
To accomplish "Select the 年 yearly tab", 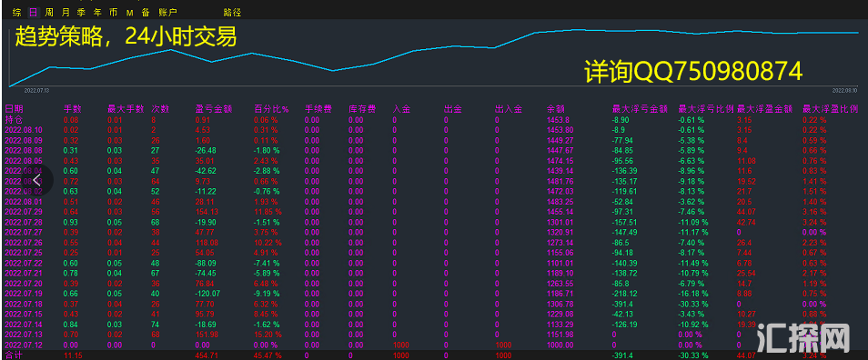I will (97, 12).
